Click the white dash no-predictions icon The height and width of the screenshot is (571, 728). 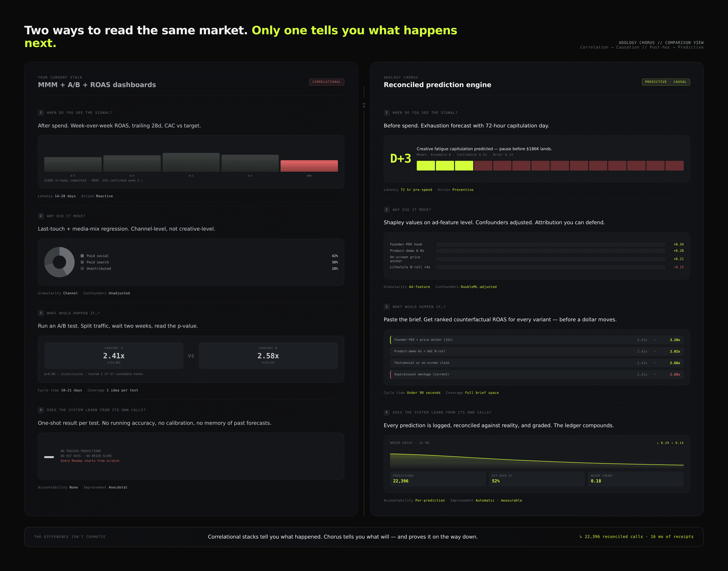point(49,457)
